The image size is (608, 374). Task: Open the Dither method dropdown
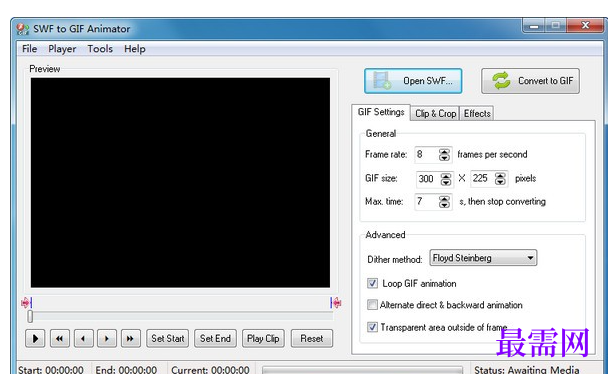(x=483, y=258)
